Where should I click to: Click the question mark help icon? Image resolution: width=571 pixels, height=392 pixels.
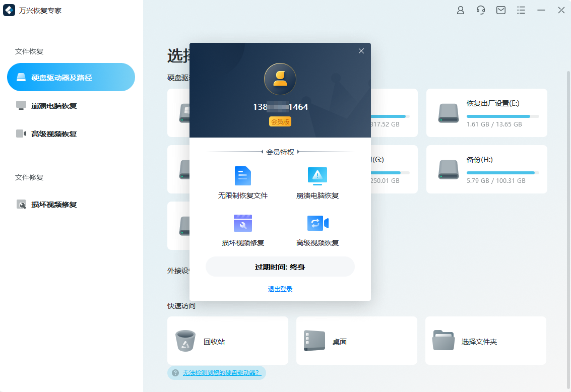[175, 373]
